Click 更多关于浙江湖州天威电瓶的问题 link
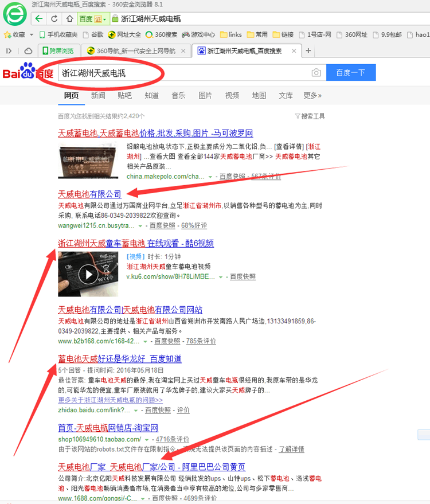Viewport: 430px width, 504px height. 111,400
